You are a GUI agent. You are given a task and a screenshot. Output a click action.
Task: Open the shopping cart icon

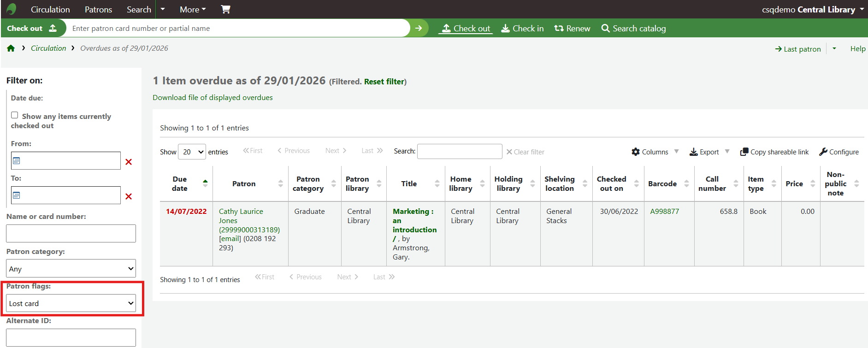[x=225, y=9]
